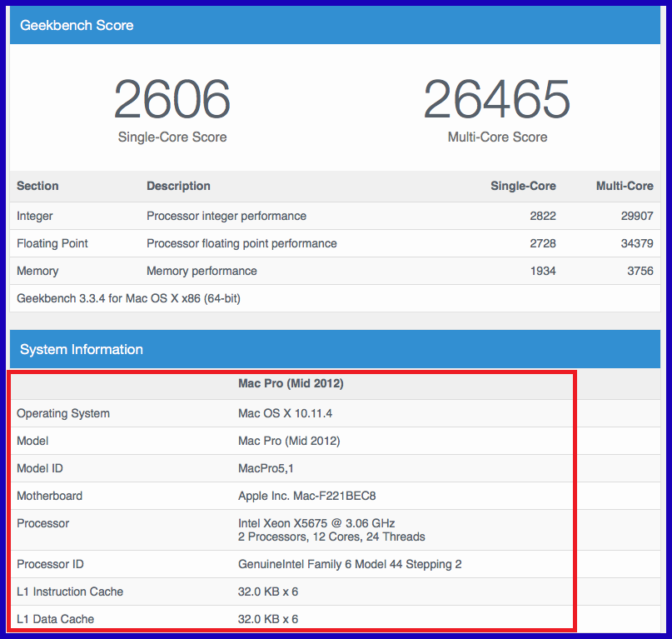Image resolution: width=672 pixels, height=639 pixels.
Task: Select L1 Instruction Cache value '32.0 KB x 6'
Action: click(x=268, y=592)
